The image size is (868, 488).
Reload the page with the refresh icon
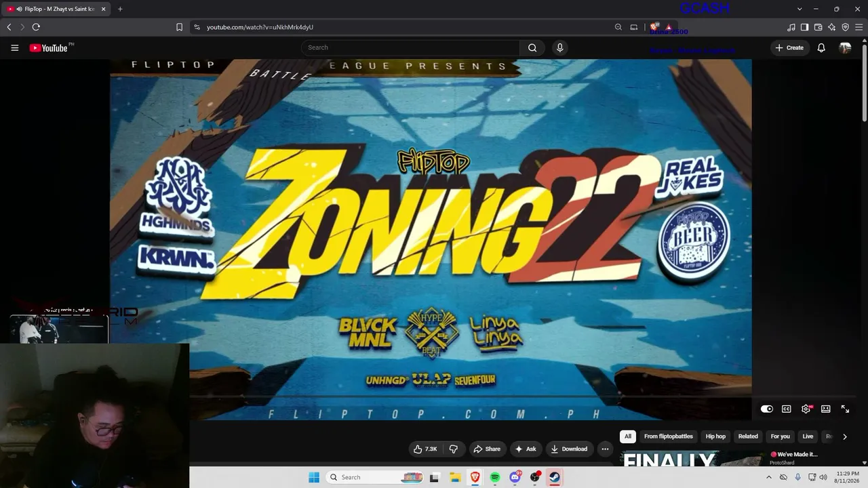point(36,27)
